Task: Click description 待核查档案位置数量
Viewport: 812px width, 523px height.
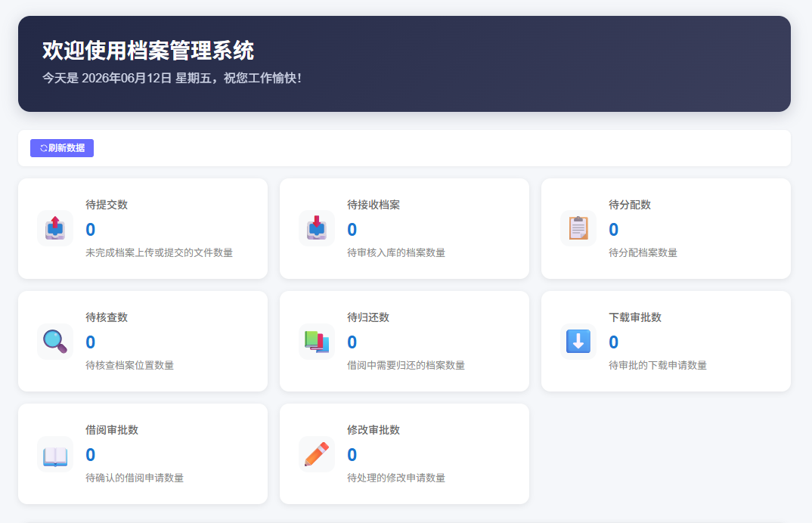Action: 129,366
